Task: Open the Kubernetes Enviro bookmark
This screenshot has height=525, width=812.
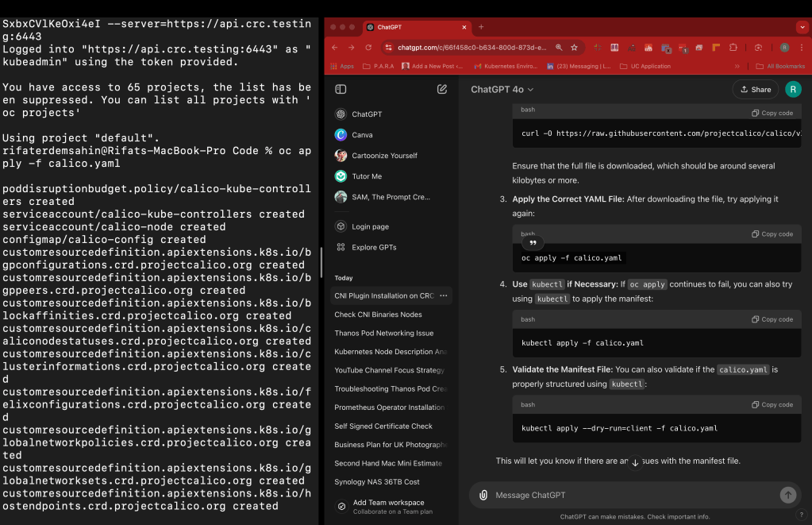Action: 506,66
